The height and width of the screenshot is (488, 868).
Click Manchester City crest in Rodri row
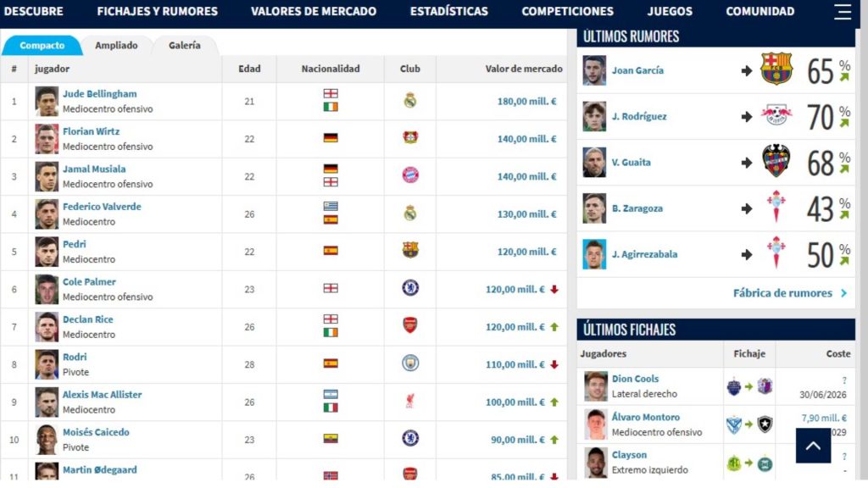[x=410, y=363]
